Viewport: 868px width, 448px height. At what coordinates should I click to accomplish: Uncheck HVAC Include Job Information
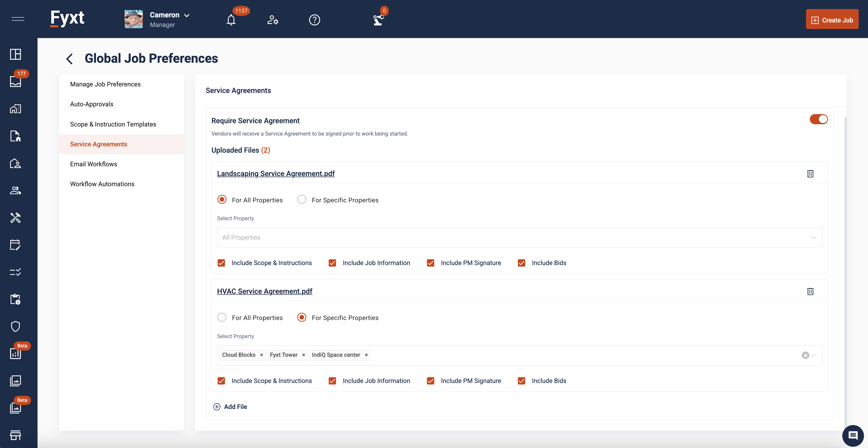coord(332,381)
